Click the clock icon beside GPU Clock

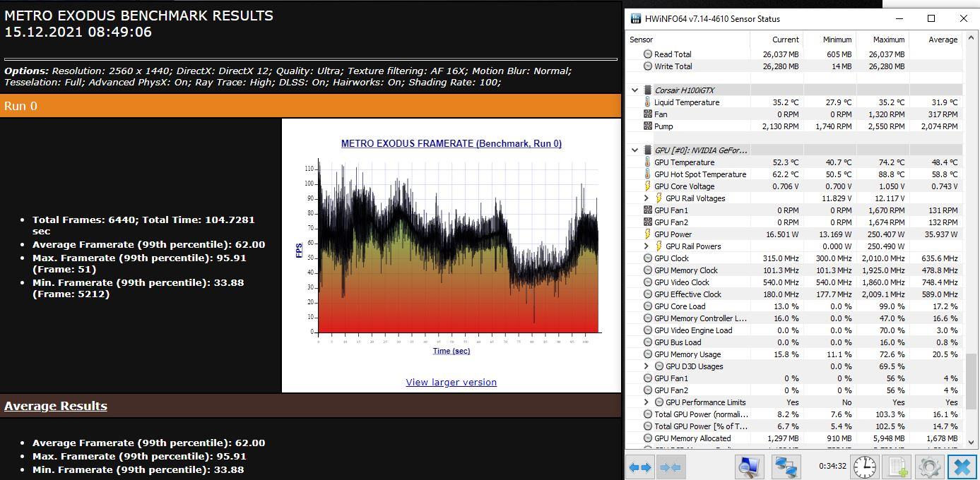(x=648, y=258)
